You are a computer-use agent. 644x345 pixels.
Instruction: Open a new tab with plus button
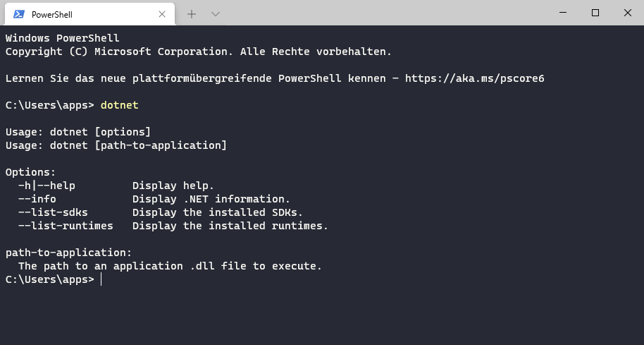pos(192,14)
